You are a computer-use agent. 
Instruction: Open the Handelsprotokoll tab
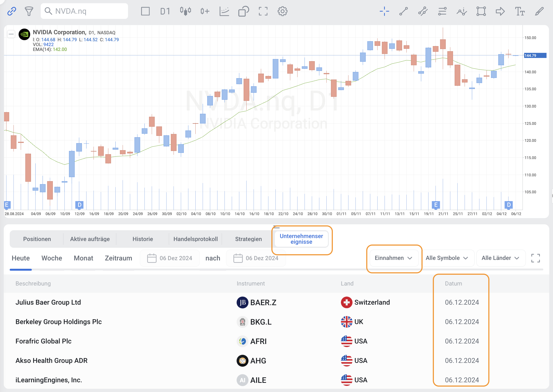point(195,239)
